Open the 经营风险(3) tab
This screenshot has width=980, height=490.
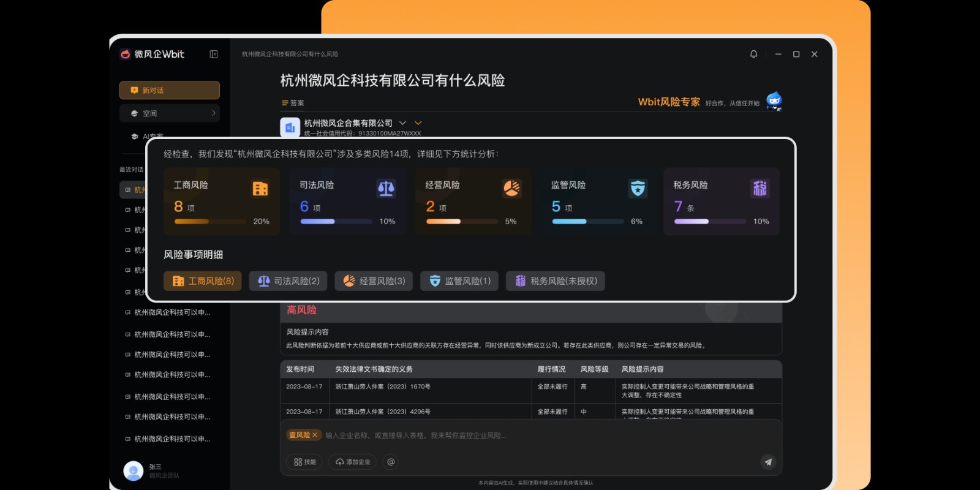374,281
